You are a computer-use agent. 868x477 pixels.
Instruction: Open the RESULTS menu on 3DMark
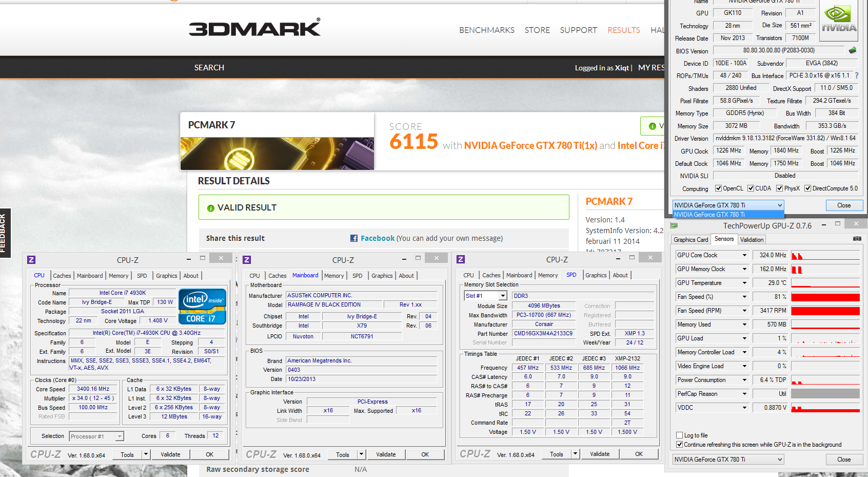(624, 30)
